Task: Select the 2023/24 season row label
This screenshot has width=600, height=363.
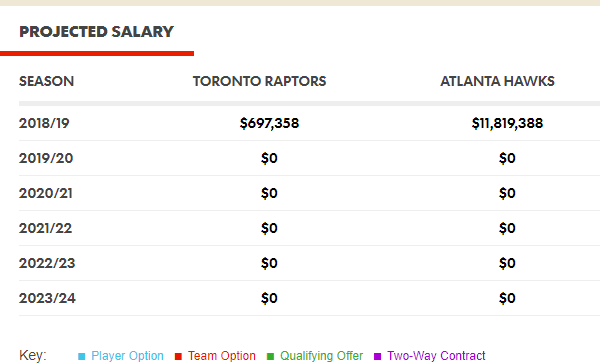Action: point(47,298)
